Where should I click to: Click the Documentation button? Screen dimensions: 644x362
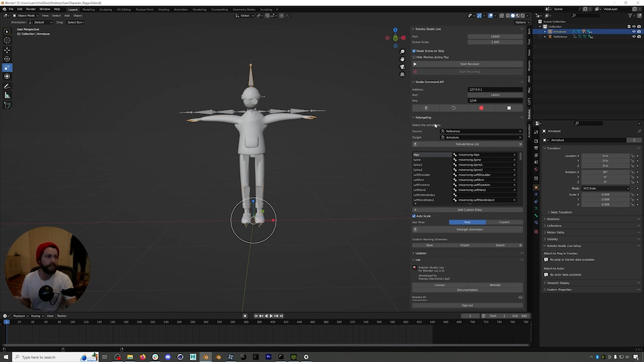(468, 290)
